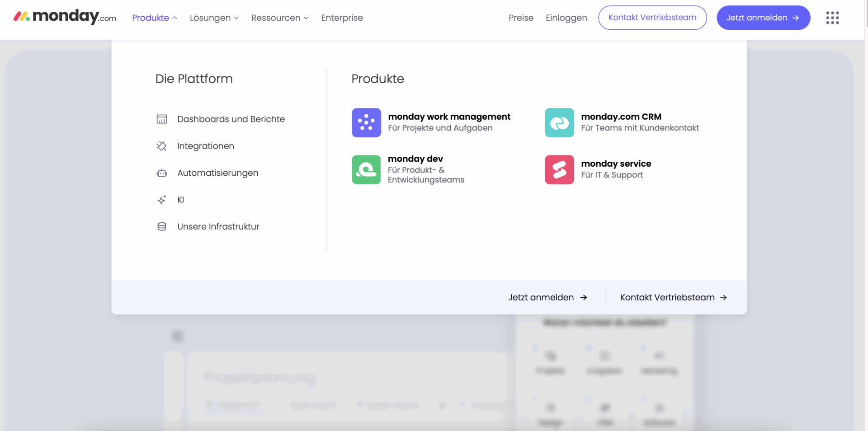Click the KI sparkle icon
868x431 pixels.
click(162, 200)
